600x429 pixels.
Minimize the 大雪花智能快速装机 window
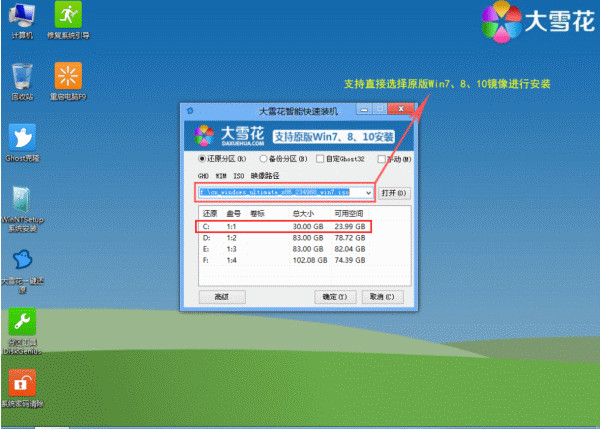pyautogui.click(x=364, y=109)
